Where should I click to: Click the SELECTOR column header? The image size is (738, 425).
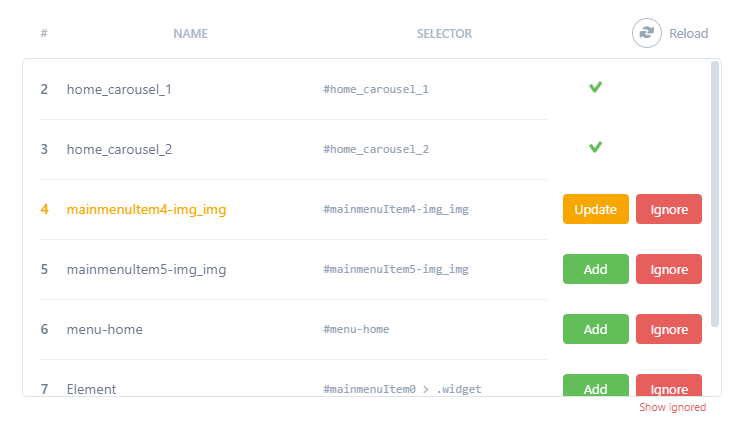point(444,34)
